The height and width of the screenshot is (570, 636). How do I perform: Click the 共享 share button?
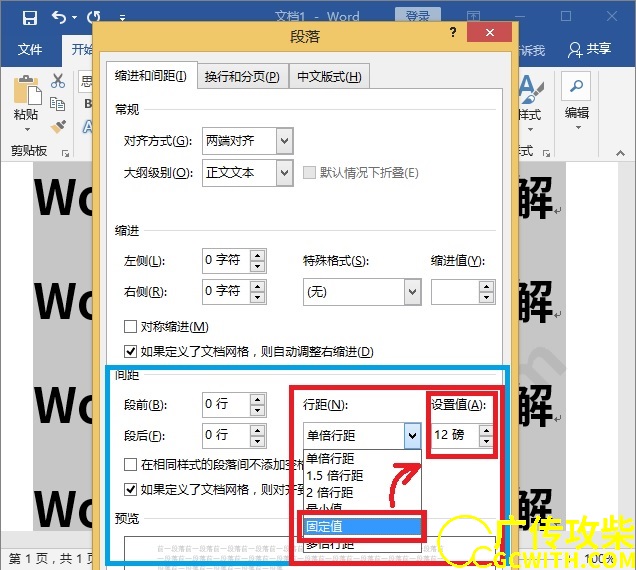[x=589, y=49]
